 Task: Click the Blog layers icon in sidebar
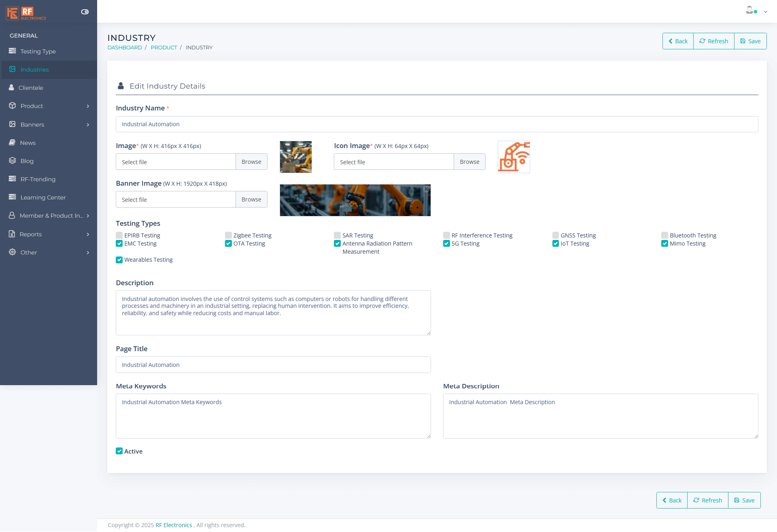13,161
